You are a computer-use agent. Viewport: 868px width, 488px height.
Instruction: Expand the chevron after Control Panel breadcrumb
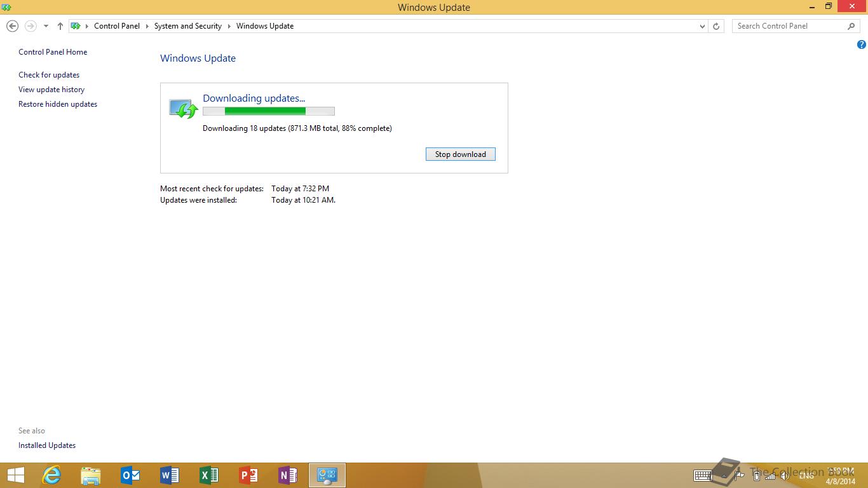[147, 26]
